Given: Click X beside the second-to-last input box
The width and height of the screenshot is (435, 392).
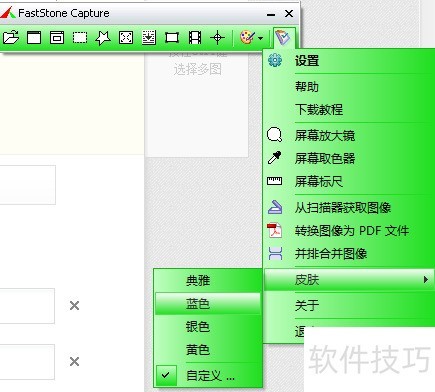Looking at the screenshot, I should (x=74, y=306).
